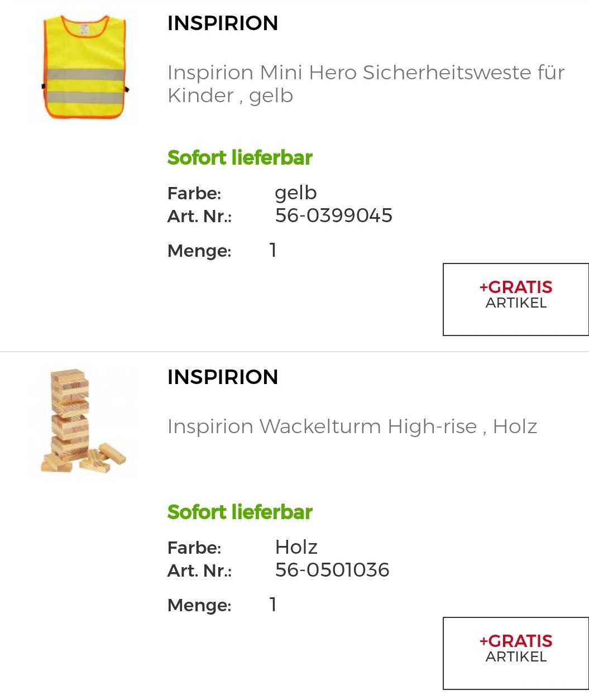The height and width of the screenshot is (700, 589).
Task: Click +GRATIS ARTIKEL button for the Wackelturm
Action: [x=516, y=653]
